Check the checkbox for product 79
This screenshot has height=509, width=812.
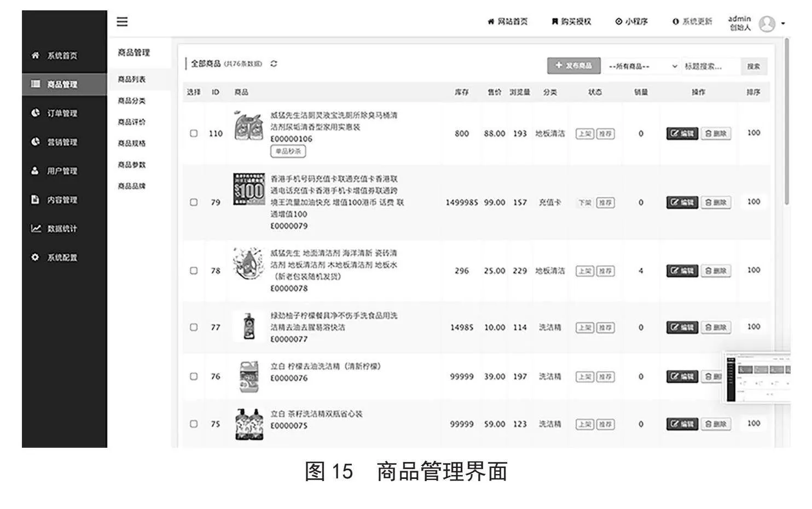tap(194, 202)
